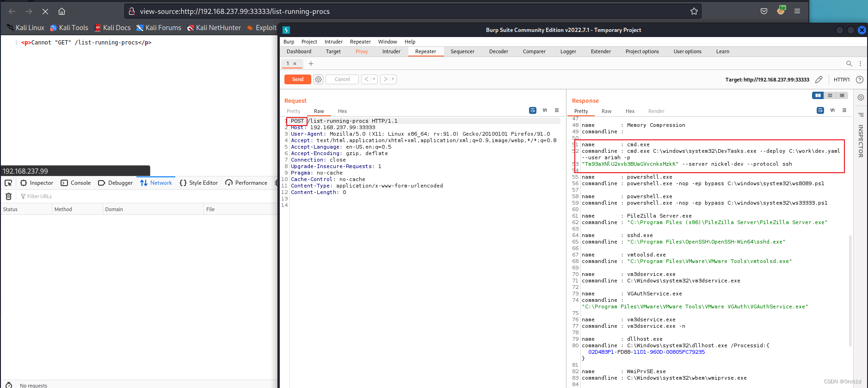Select combined tabbed request/response layout
This screenshot has height=388, width=868.
(x=842, y=95)
